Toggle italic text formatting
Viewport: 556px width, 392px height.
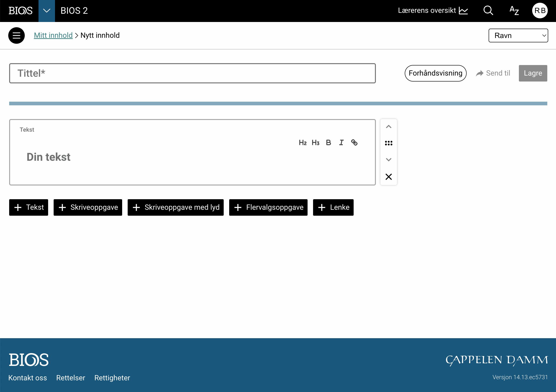pos(341,142)
